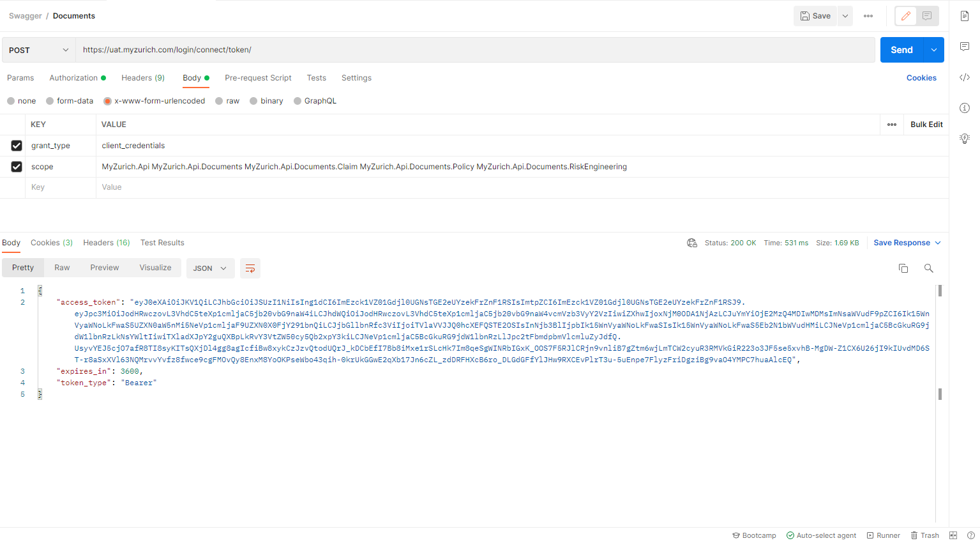Click the Status: 200 OK text
Image resolution: width=980 pixels, height=543 pixels.
730,243
